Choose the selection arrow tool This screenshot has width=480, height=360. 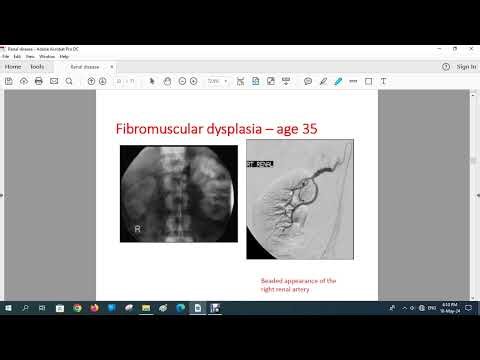152,81
